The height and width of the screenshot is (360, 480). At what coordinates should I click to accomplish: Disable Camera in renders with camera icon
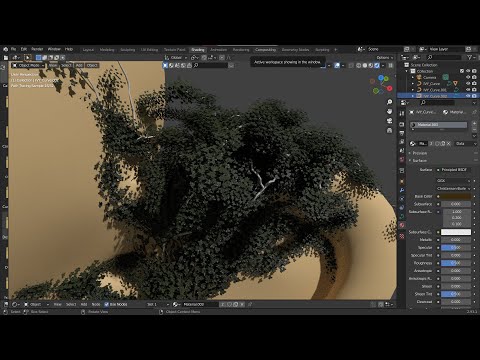pyautogui.click(x=474, y=77)
